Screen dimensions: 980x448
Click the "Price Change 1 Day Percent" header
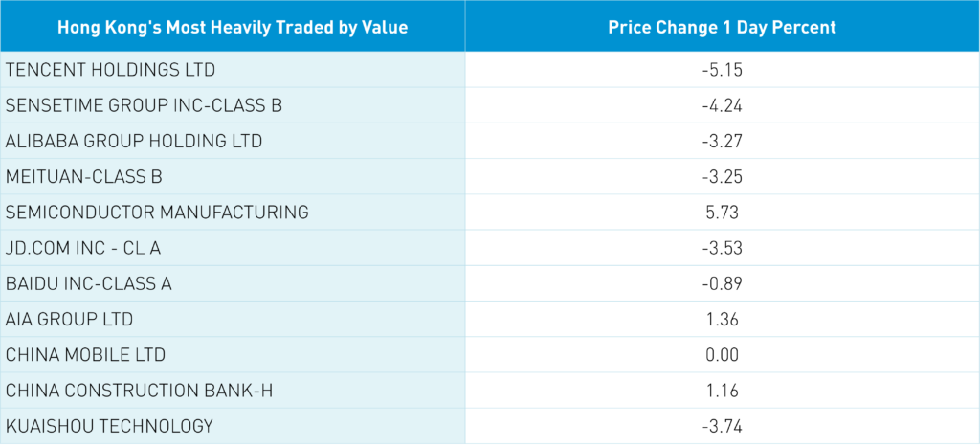coord(722,28)
